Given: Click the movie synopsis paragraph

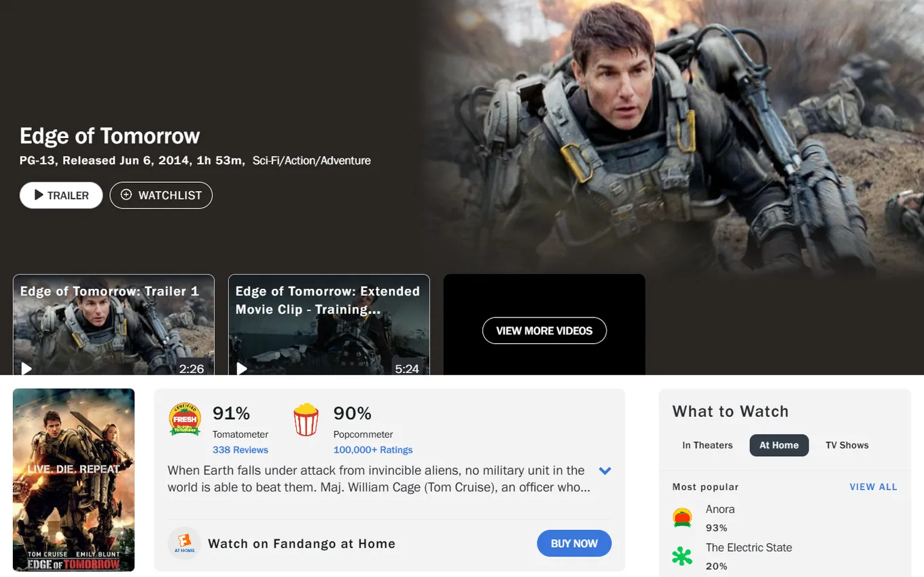Looking at the screenshot, I should tap(379, 479).
